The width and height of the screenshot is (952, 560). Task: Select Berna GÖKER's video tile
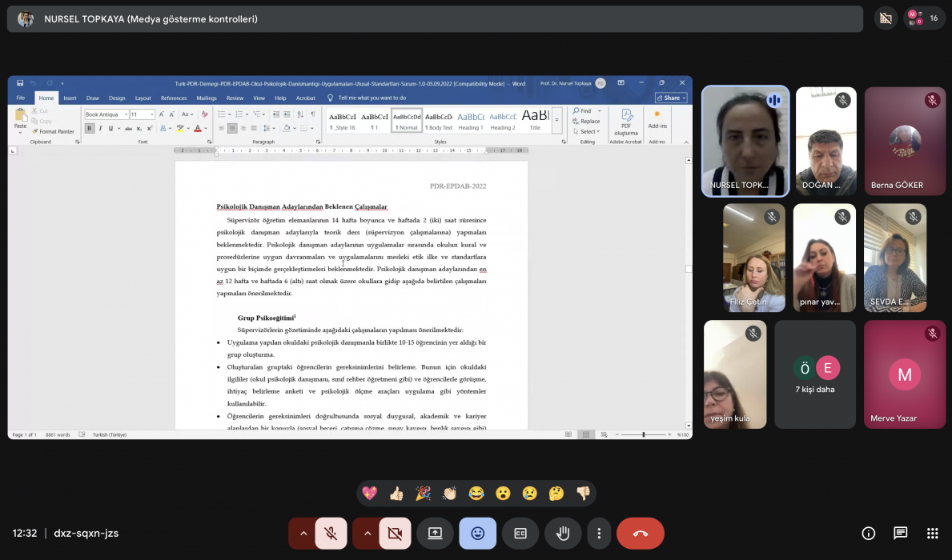(x=905, y=142)
